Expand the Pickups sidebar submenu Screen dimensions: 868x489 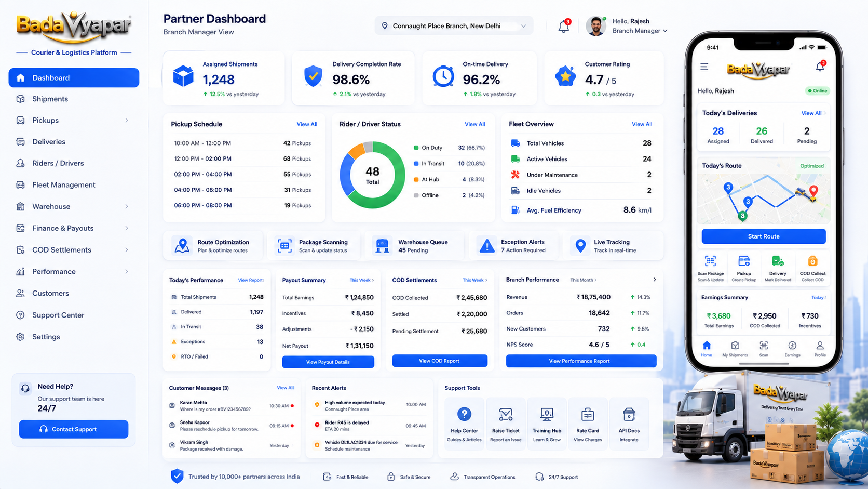127,121
